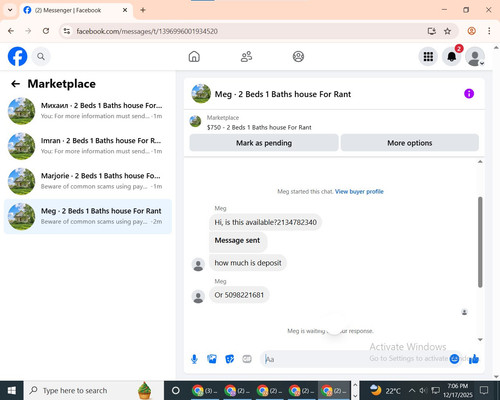Click the Meg chat header house thumbnail
The height and width of the screenshot is (400, 500).
(x=201, y=94)
